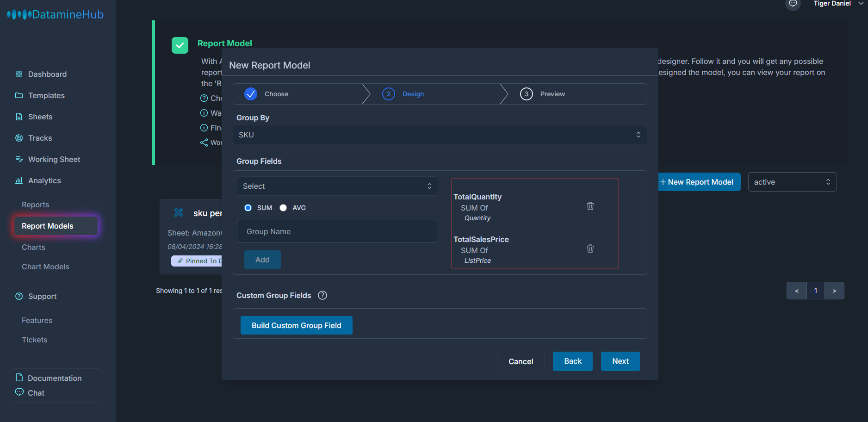
Task: Open Features under Support
Action: click(x=37, y=320)
